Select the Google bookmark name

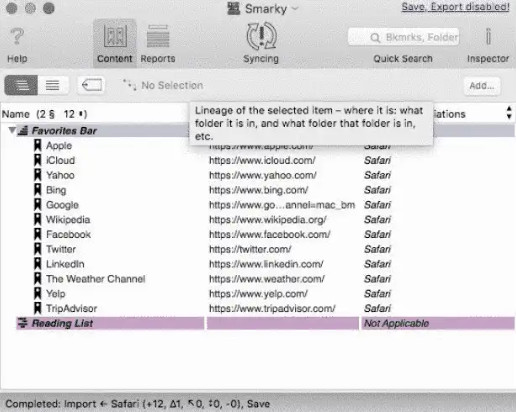click(62, 205)
